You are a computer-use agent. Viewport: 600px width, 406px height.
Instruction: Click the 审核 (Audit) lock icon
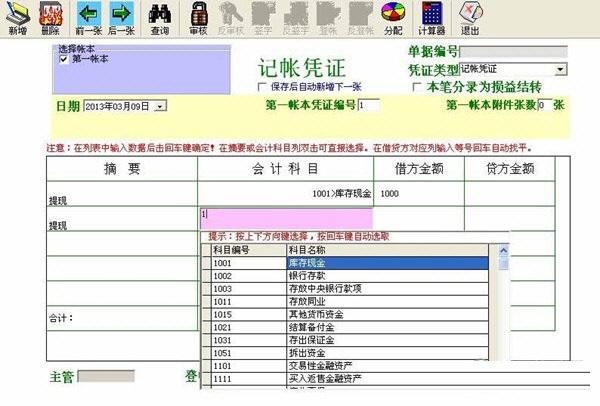198,17
